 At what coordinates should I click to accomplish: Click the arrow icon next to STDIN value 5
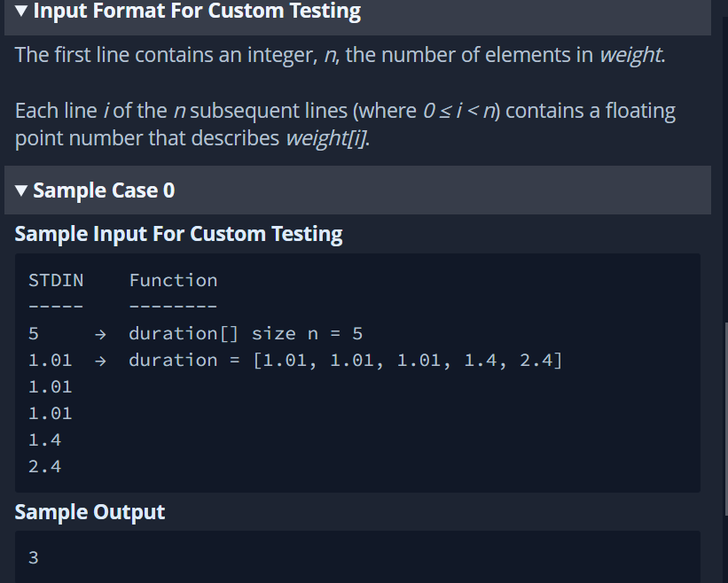click(x=100, y=334)
